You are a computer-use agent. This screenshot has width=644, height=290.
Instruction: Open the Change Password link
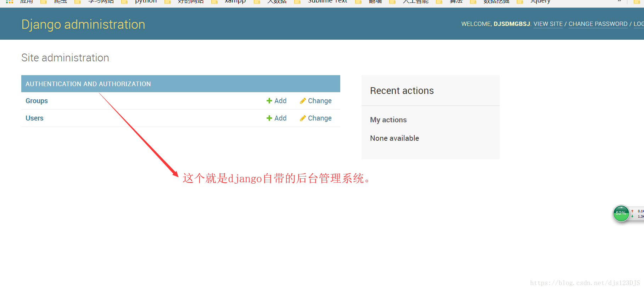598,24
